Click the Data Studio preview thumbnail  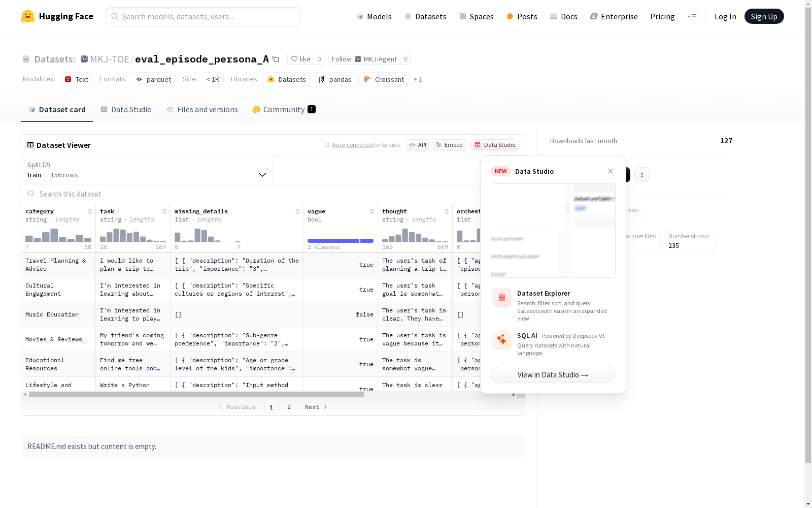tap(553, 231)
